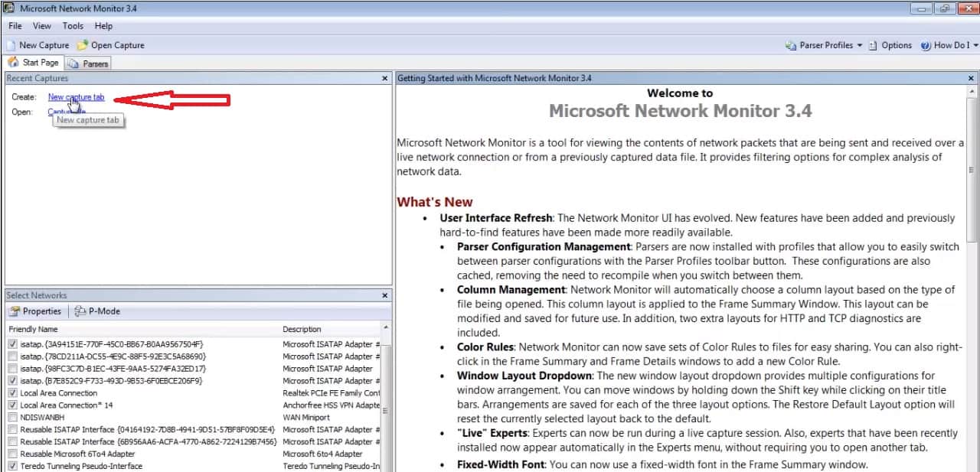The height and width of the screenshot is (472, 980).
Task: Check Reusable ISATAP Interface {04164192...} checkbox
Action: tap(13, 429)
